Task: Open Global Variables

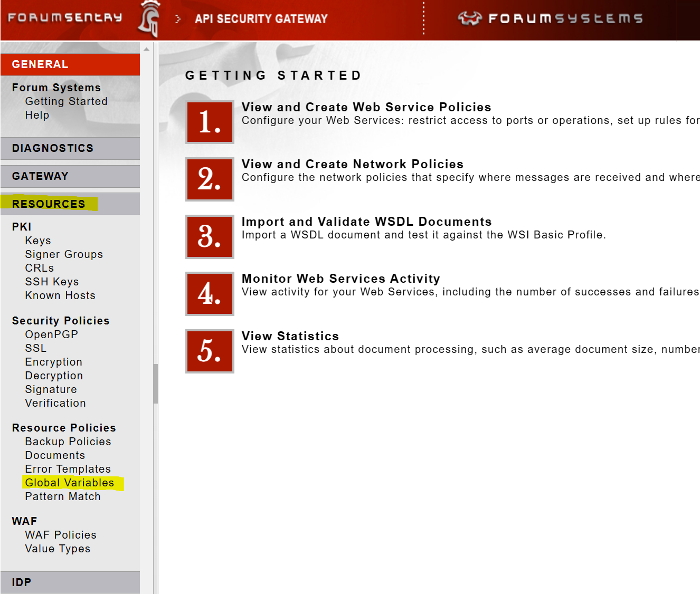Action: pos(70,483)
